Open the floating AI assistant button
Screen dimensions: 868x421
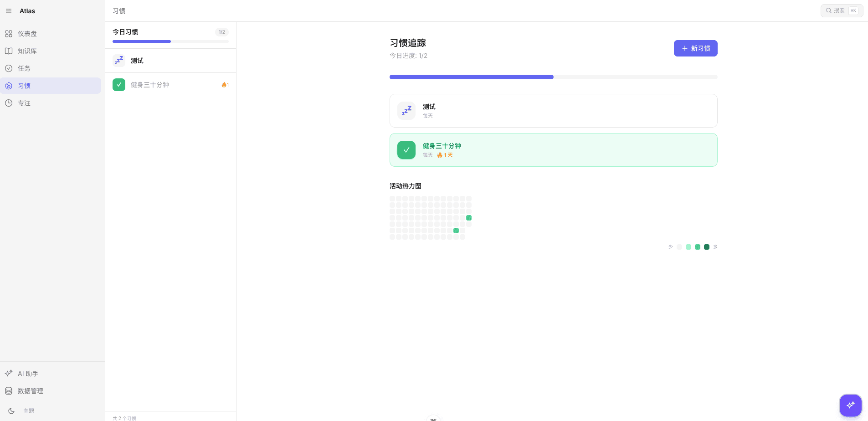click(850, 405)
